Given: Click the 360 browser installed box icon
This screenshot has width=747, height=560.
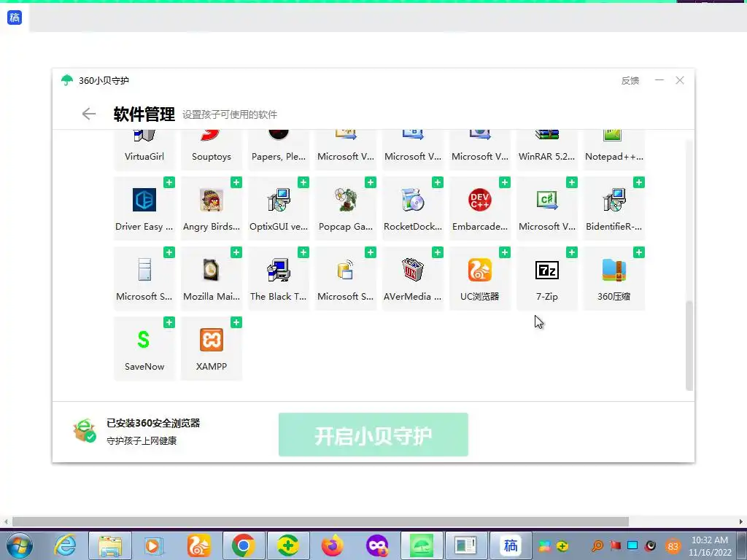Looking at the screenshot, I should pos(85,430).
